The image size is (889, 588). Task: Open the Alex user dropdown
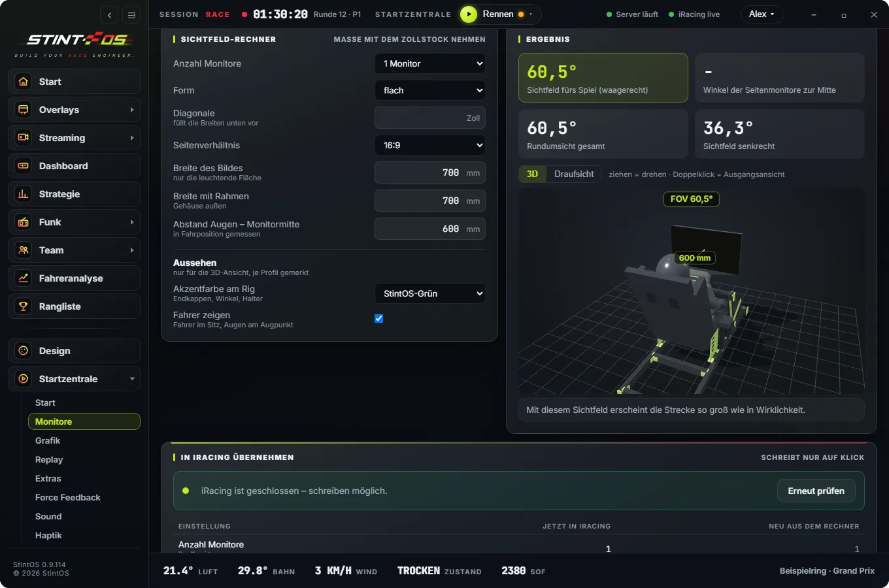762,14
